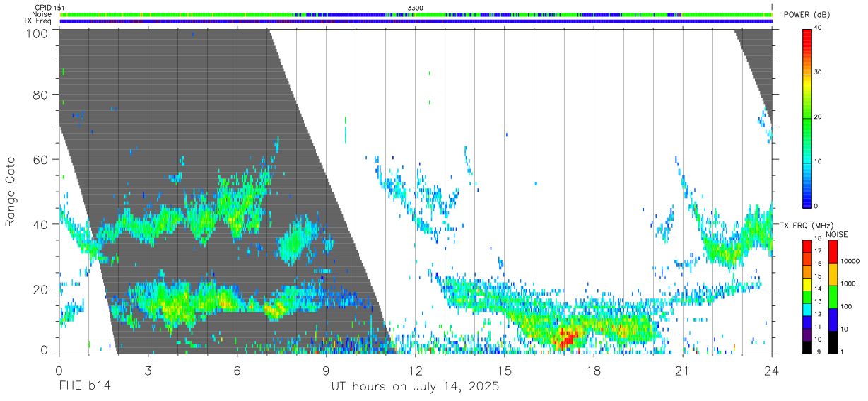Click the 17 label on TX frequency legend

(x=819, y=251)
